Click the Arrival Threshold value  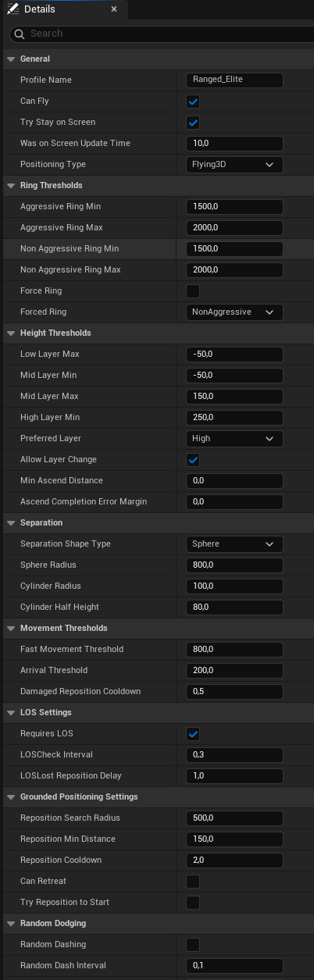pyautogui.click(x=234, y=671)
